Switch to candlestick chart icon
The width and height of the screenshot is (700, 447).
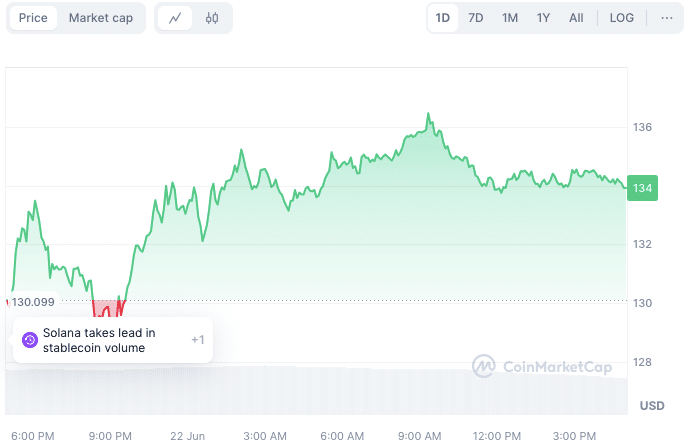(x=212, y=18)
